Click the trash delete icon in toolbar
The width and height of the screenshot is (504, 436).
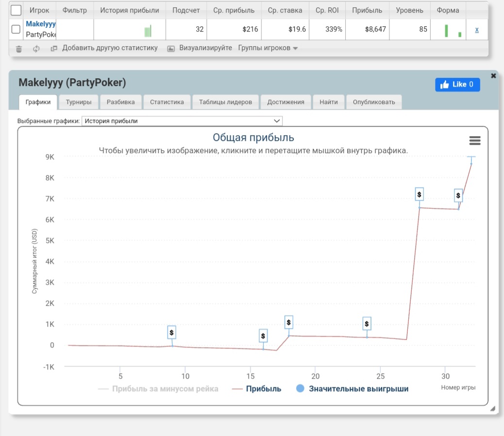pos(19,49)
